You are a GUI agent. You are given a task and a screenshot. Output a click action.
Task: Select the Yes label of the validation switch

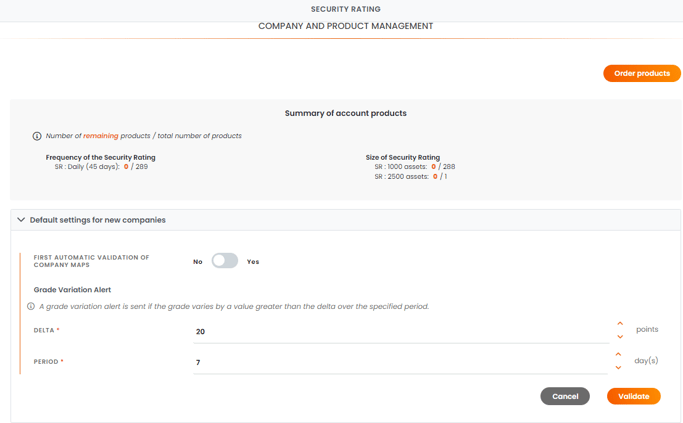[253, 262]
